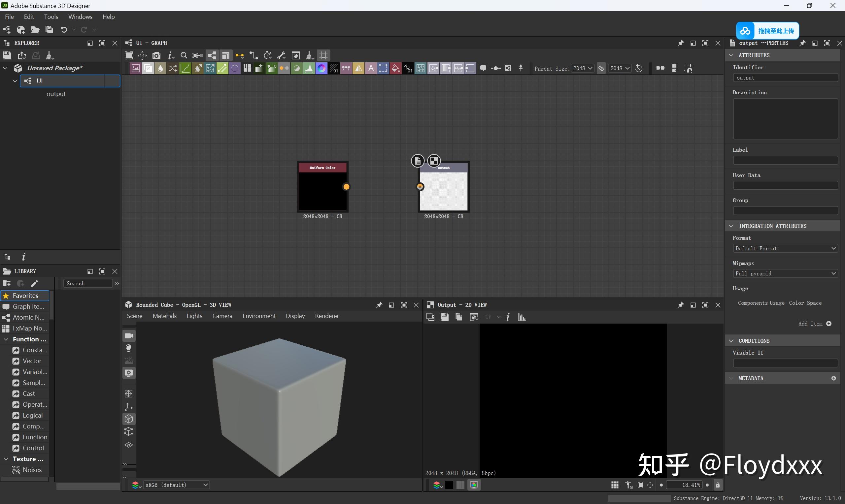Collapse the UI graph in the Explorer tree
The image size is (845, 504).
pos(15,81)
